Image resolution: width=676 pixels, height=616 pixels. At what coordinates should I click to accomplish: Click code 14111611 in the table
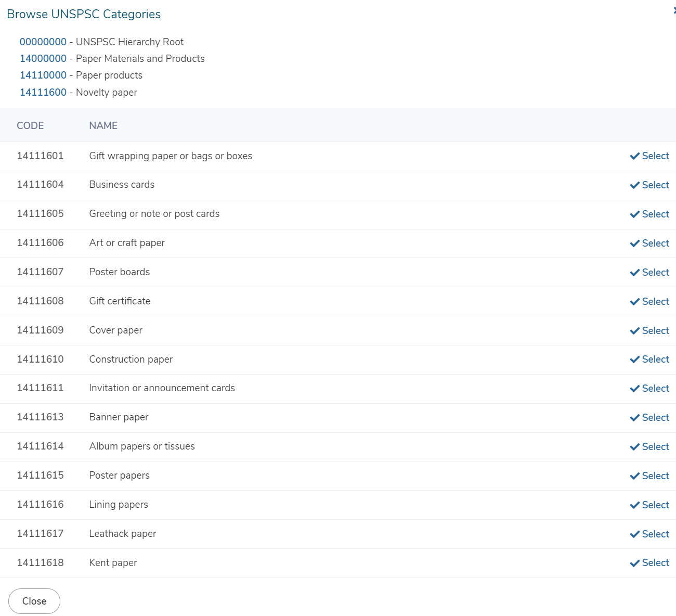pos(40,388)
